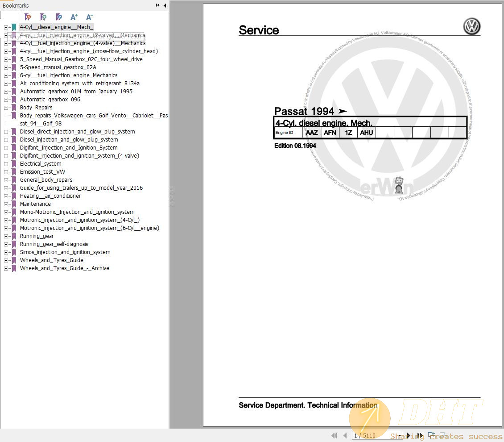Screen dimensions: 504x442
Task: Open the Diesel_injection_and_glow_plug_system bookmark
Action: (x=69, y=140)
